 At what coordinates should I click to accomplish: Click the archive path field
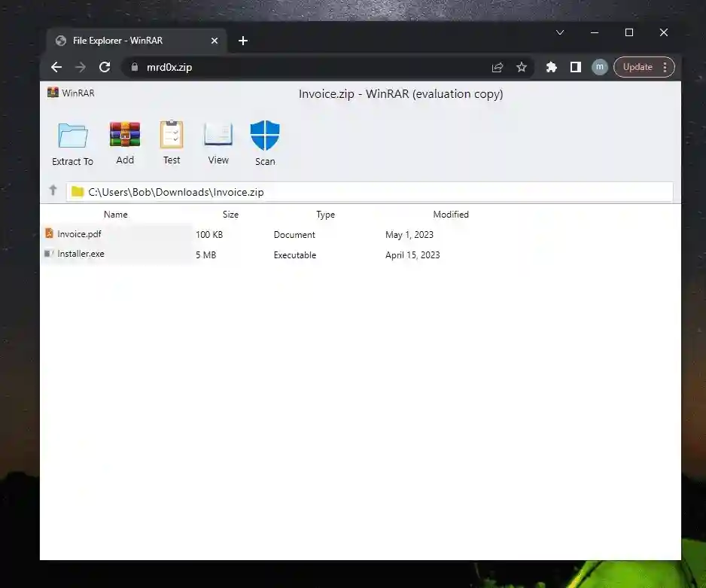click(x=369, y=192)
